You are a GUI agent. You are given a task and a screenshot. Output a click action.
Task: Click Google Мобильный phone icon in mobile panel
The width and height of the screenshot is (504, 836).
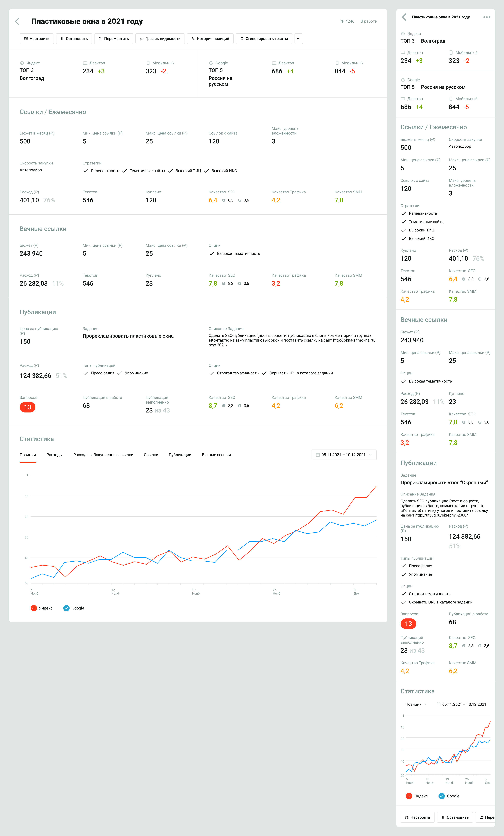click(x=451, y=99)
